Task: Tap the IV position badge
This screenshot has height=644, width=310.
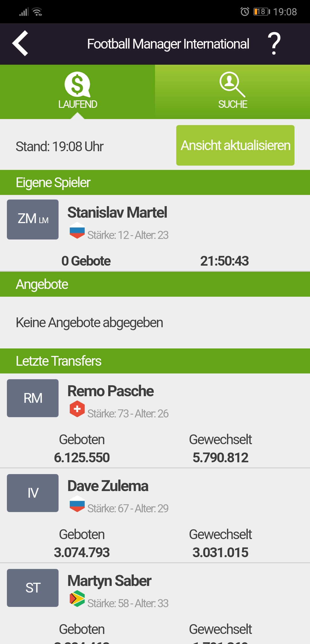Action: point(33,493)
